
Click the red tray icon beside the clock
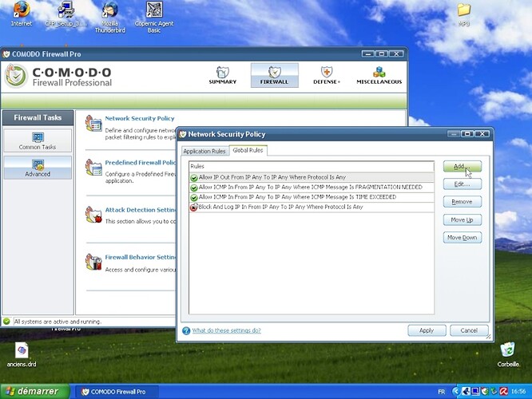point(504,392)
